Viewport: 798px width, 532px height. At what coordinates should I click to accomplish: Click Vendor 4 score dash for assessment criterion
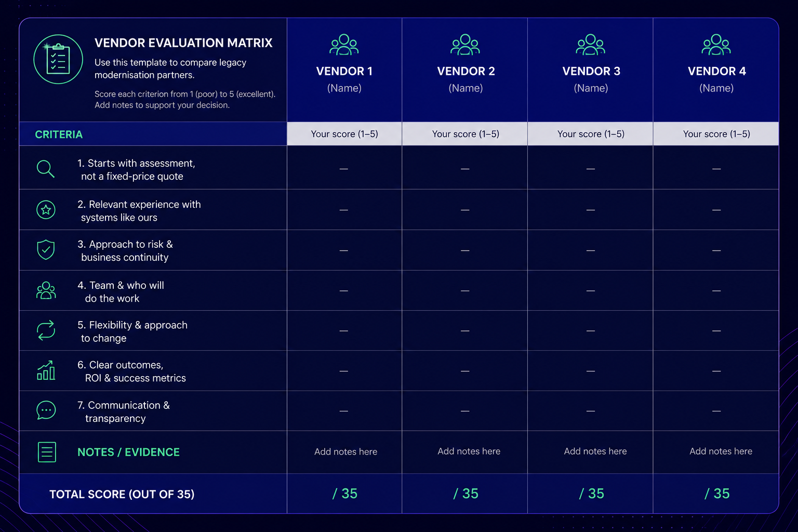[x=716, y=169]
